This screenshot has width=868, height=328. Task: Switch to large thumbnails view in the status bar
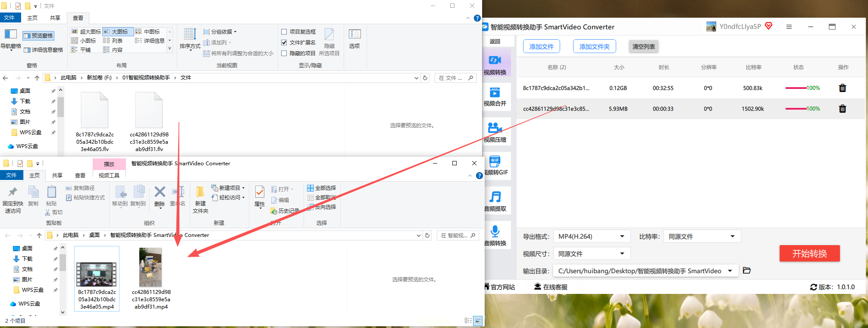(x=478, y=321)
